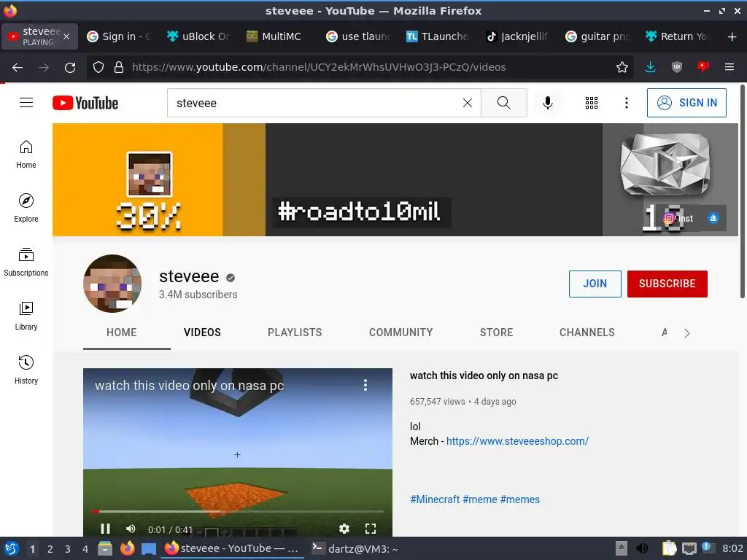Image resolution: width=747 pixels, height=560 pixels.
Task: Enter fullscreen on video player
Action: point(370,529)
